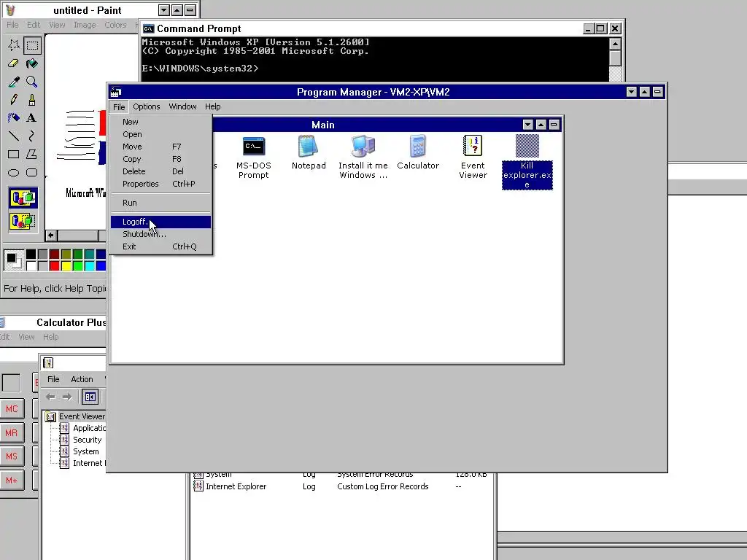
Task: Open the Program Manager control-menu box
Action: pos(116,92)
